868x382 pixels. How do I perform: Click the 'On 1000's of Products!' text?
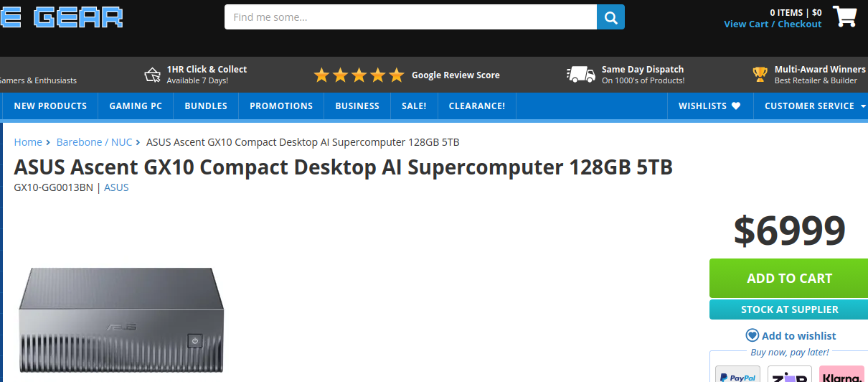tap(643, 80)
